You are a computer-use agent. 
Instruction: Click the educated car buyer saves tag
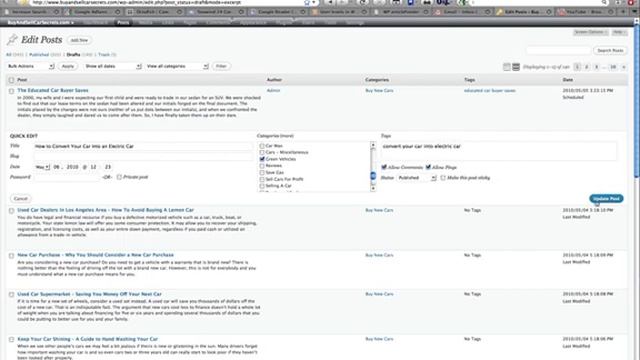(489, 90)
